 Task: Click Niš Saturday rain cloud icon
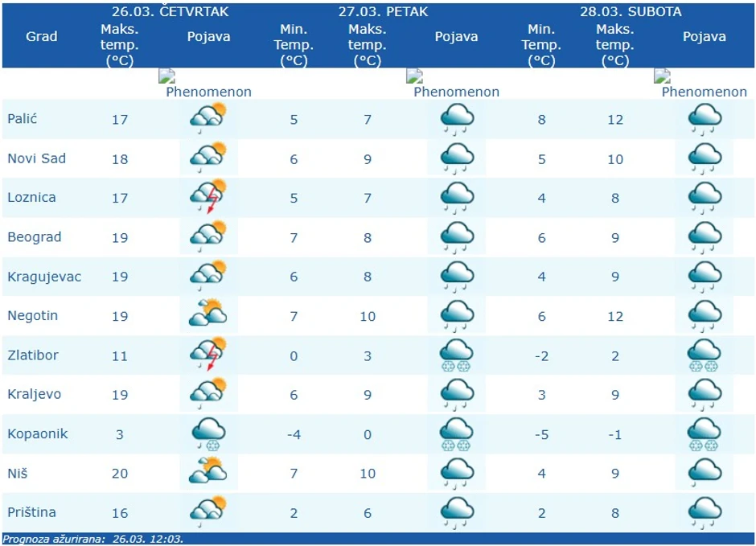[x=704, y=473]
